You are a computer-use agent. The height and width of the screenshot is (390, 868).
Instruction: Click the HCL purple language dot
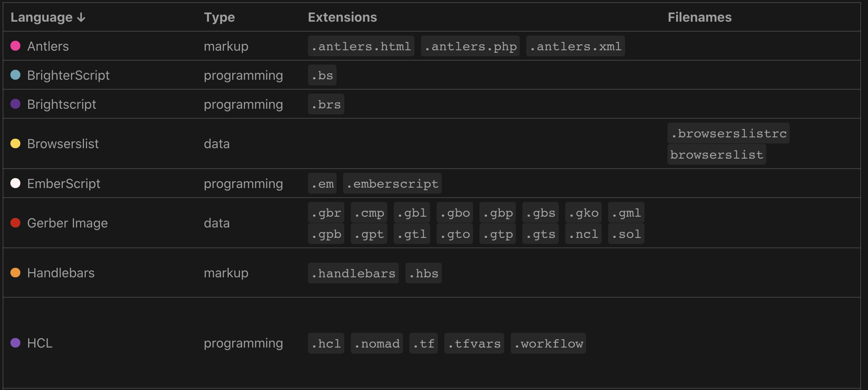16,343
